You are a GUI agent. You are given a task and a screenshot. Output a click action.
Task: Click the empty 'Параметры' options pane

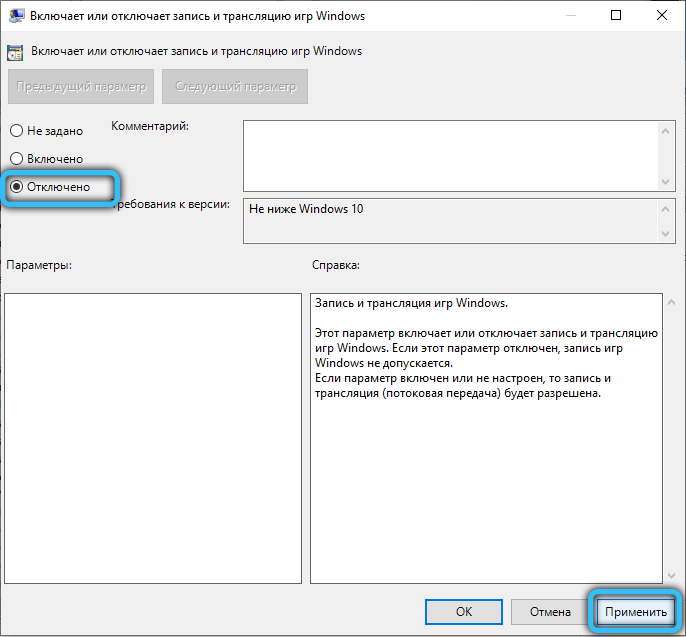click(x=153, y=438)
